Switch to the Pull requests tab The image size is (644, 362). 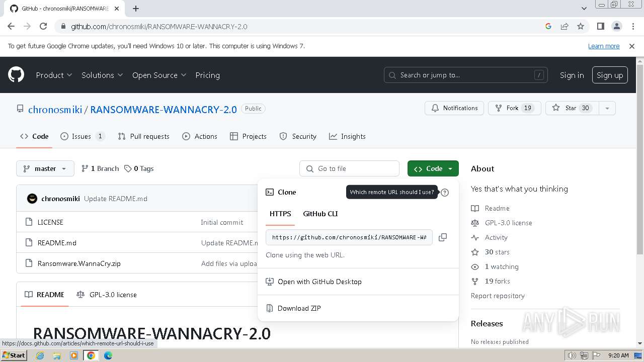tap(143, 136)
